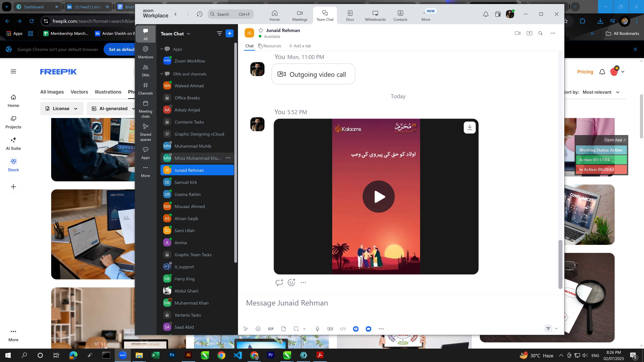This screenshot has height=362, width=644.
Task: Open more actions for the video message
Action: tap(303, 283)
